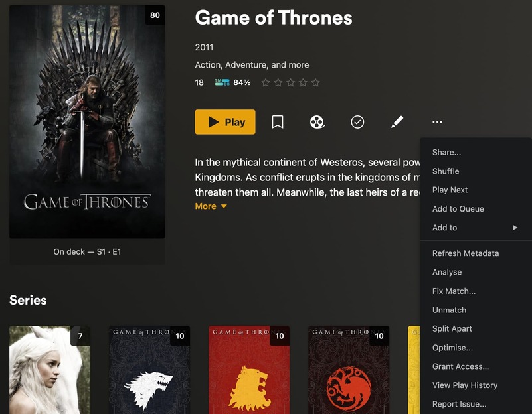532x414 pixels.
Task: Click the 18 content rating label
Action: (x=199, y=82)
